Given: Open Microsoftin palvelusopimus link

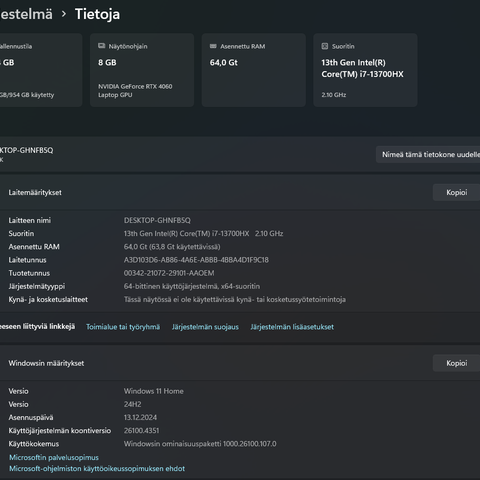Looking at the screenshot, I should click(x=54, y=457).
